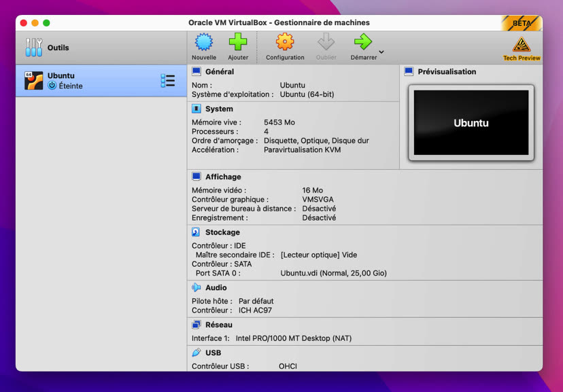Image resolution: width=563 pixels, height=392 pixels.
Task: Click the Général section monitor icon
Action: [198, 71]
